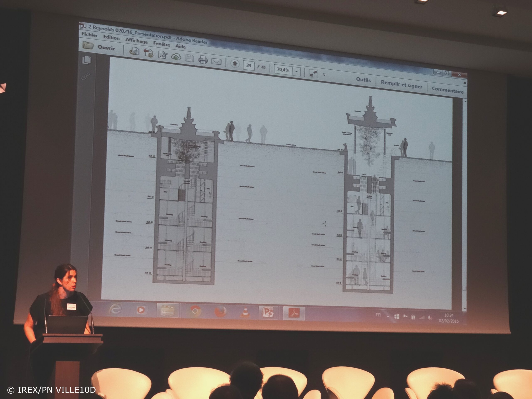Click the page number field showing 39
Screen dimensions: 532x399
249,65
